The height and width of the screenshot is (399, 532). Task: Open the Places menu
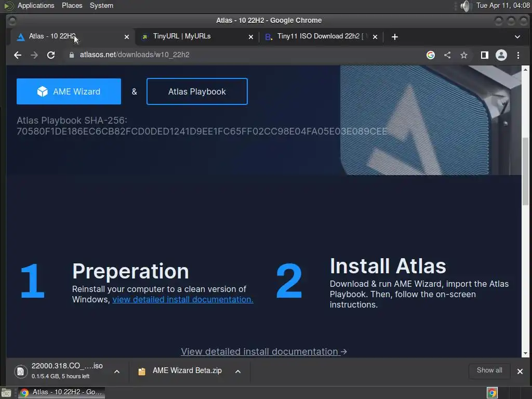(72, 5)
